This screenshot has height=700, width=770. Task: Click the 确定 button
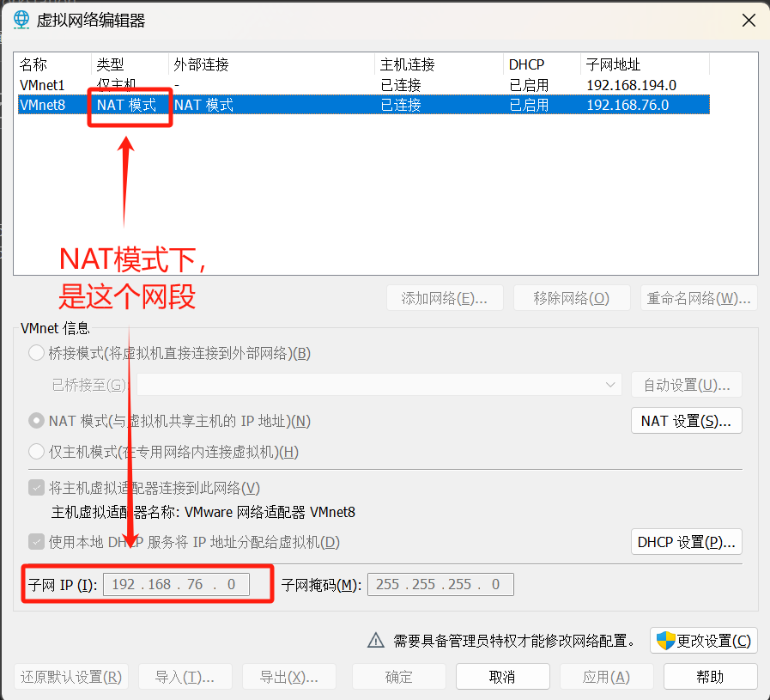(x=399, y=677)
